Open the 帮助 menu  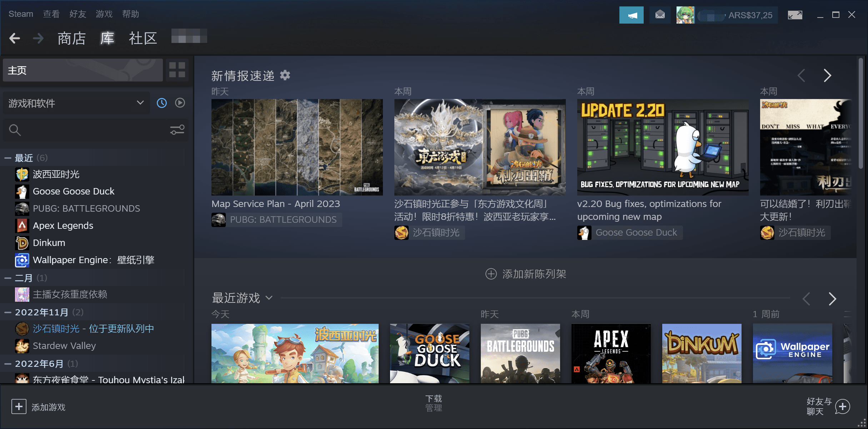(130, 14)
